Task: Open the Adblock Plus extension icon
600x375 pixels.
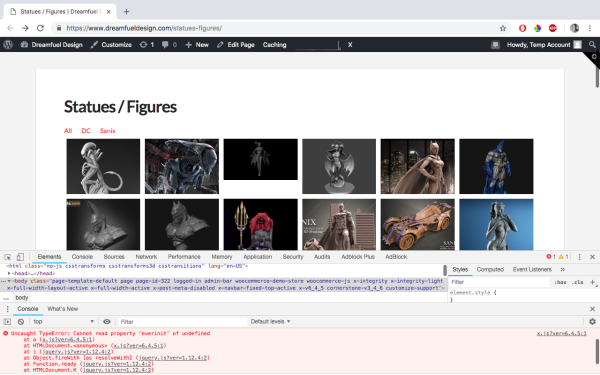Action: (x=553, y=28)
